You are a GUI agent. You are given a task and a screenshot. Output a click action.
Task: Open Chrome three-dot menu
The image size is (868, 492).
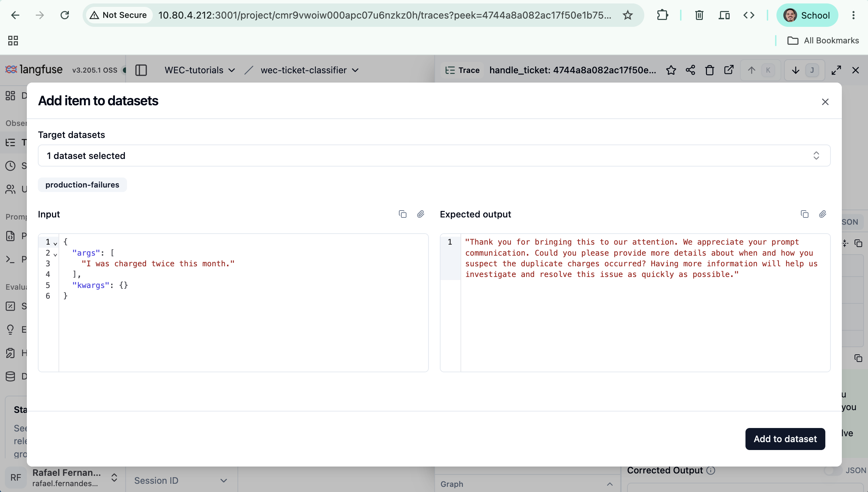(853, 15)
